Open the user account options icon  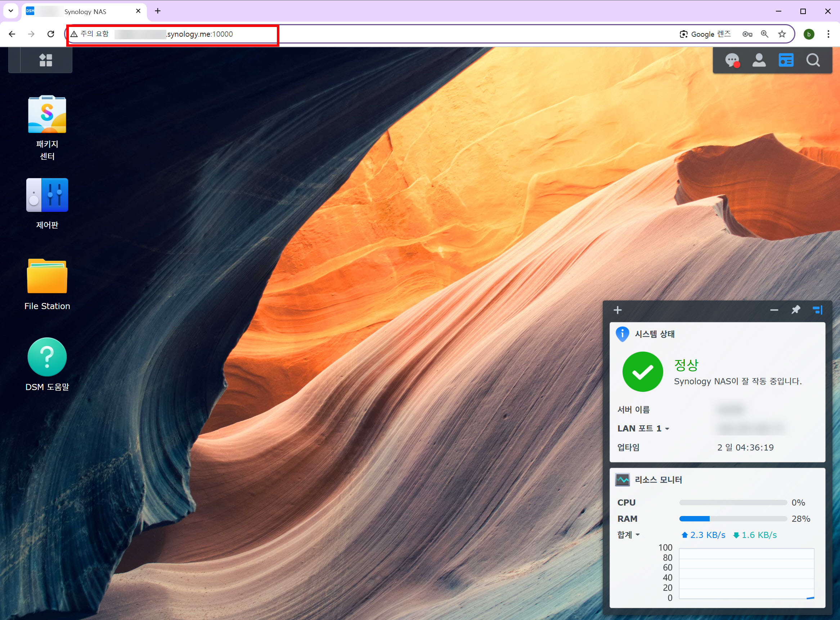click(759, 60)
